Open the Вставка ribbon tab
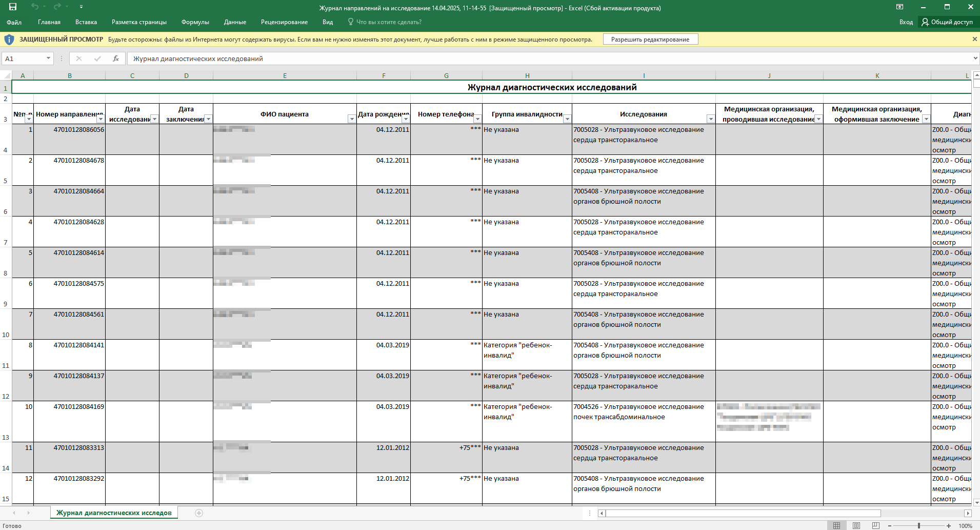 coord(86,22)
